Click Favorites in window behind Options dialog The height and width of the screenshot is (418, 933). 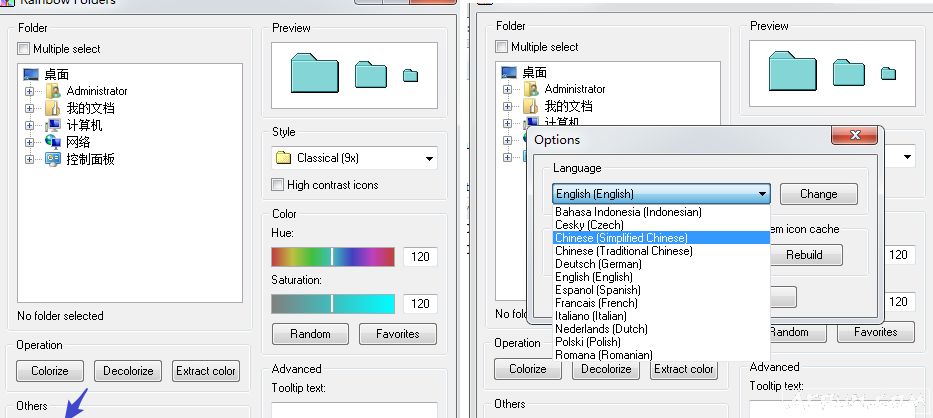click(x=875, y=332)
